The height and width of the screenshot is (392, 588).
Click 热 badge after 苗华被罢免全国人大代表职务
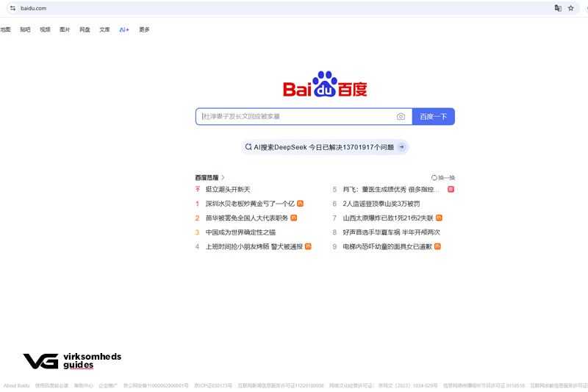[x=293, y=218]
